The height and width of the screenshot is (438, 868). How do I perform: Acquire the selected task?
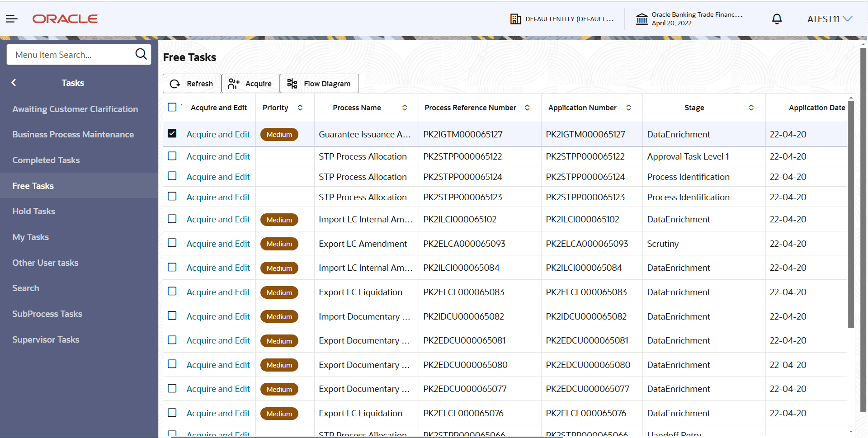pyautogui.click(x=250, y=84)
